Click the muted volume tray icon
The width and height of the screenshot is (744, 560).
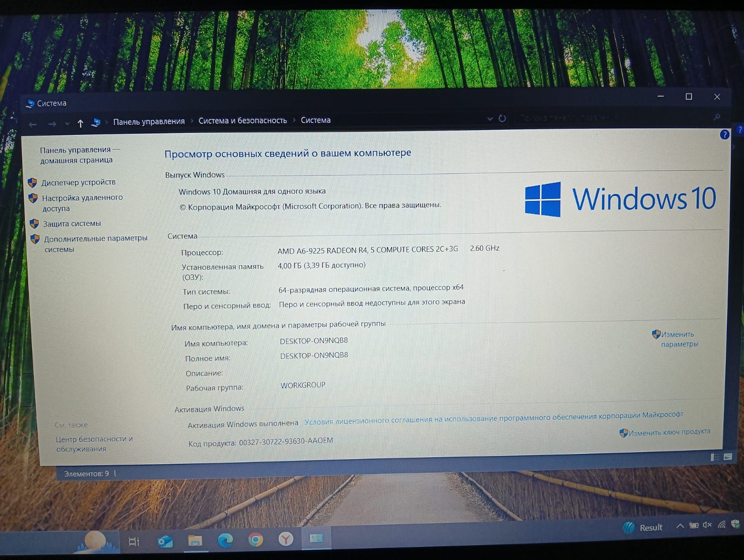(707, 525)
